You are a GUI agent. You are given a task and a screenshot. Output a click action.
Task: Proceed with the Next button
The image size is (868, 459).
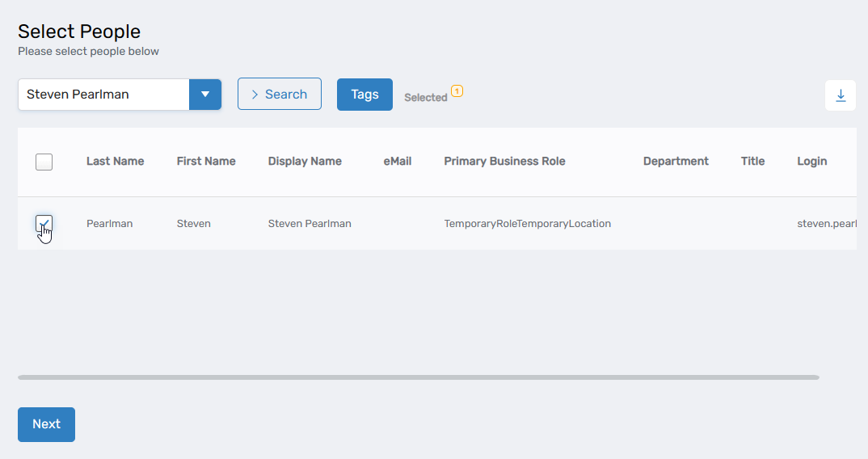click(46, 424)
